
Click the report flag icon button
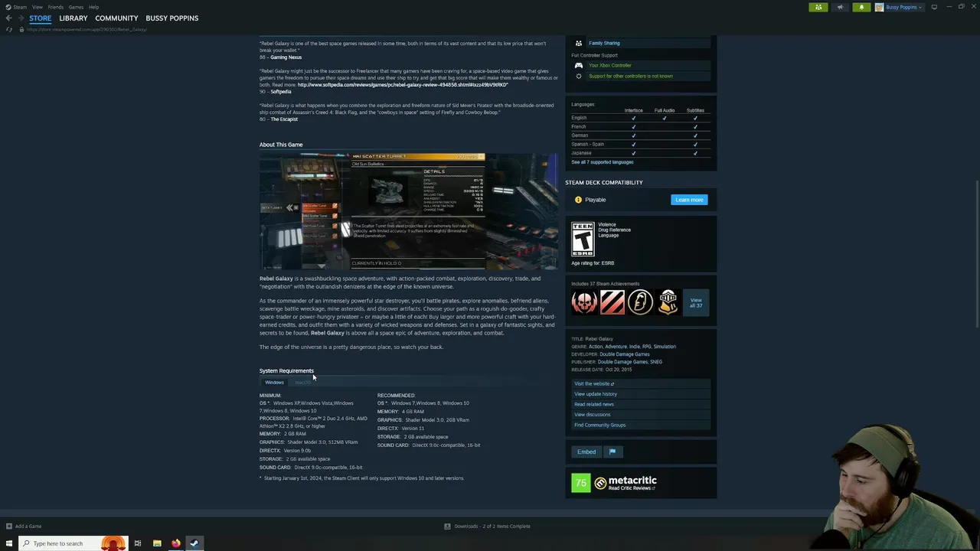(x=612, y=452)
